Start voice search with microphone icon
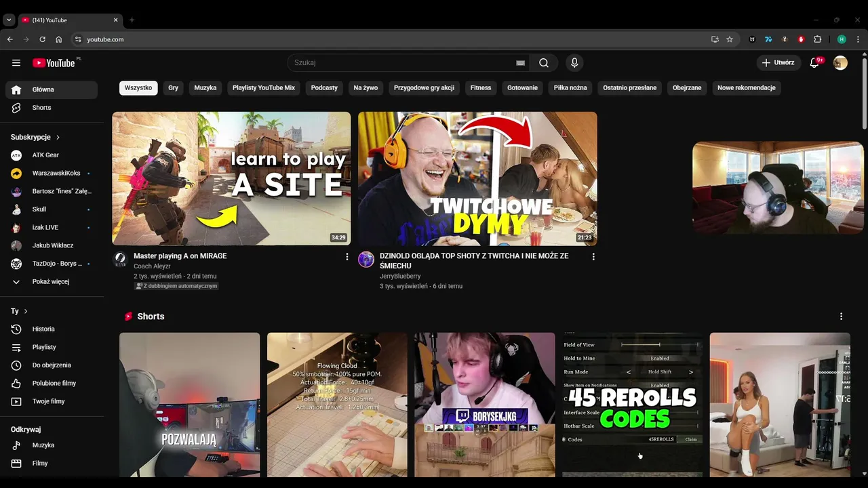Viewport: 868px width, 488px height. (574, 63)
